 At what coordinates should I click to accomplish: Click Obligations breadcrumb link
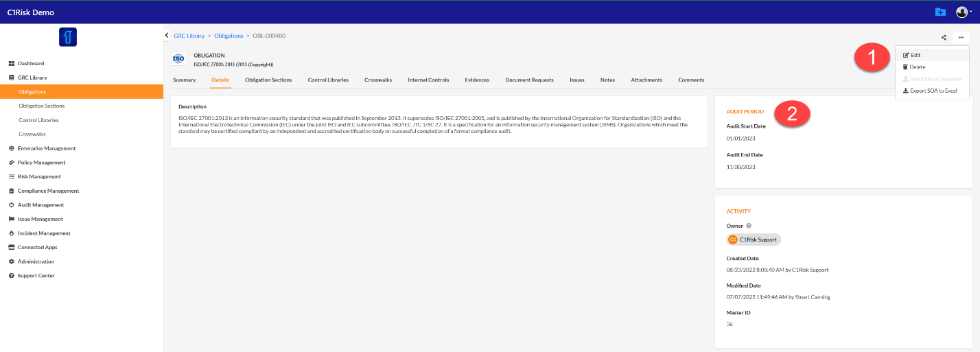tap(229, 36)
